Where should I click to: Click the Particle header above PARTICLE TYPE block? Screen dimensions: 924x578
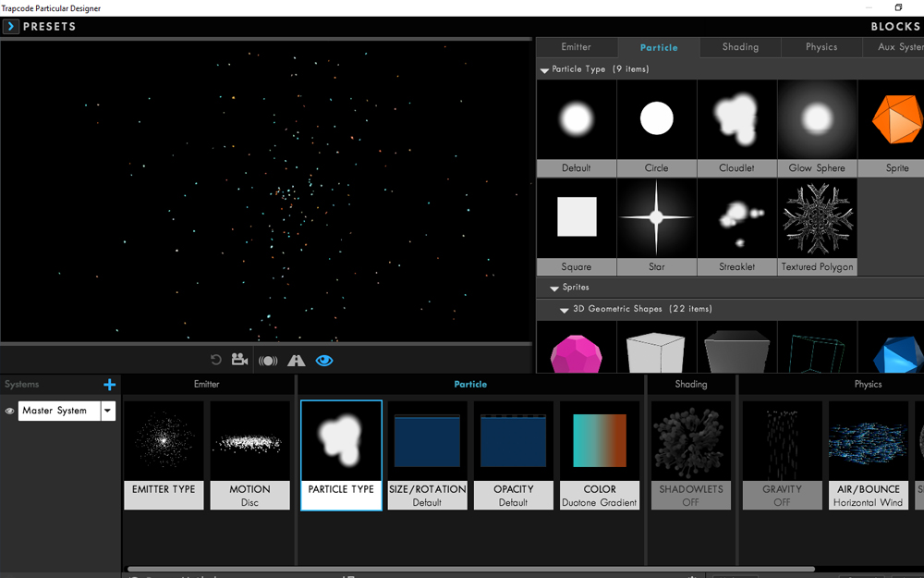[470, 385]
